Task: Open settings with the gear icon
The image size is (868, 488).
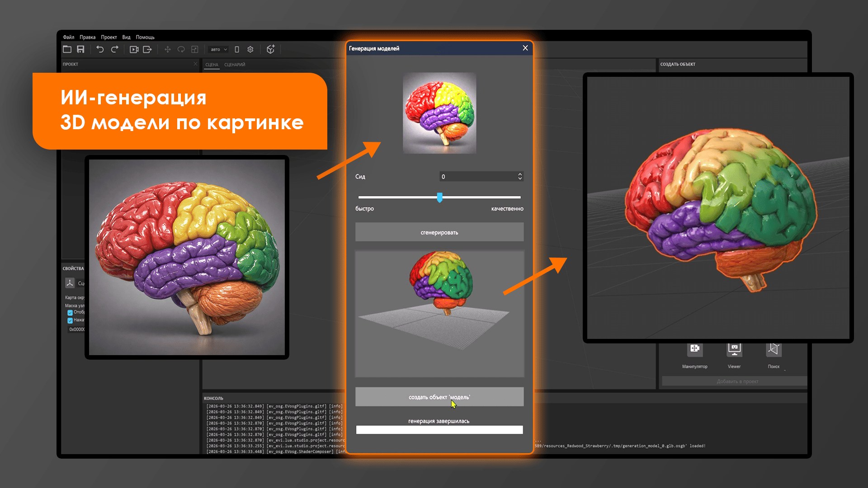Action: (250, 49)
